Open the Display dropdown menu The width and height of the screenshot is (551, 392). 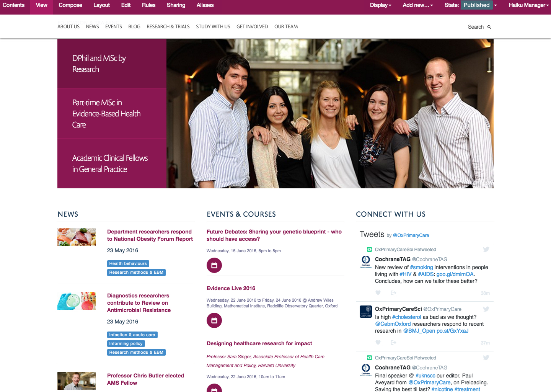click(380, 5)
